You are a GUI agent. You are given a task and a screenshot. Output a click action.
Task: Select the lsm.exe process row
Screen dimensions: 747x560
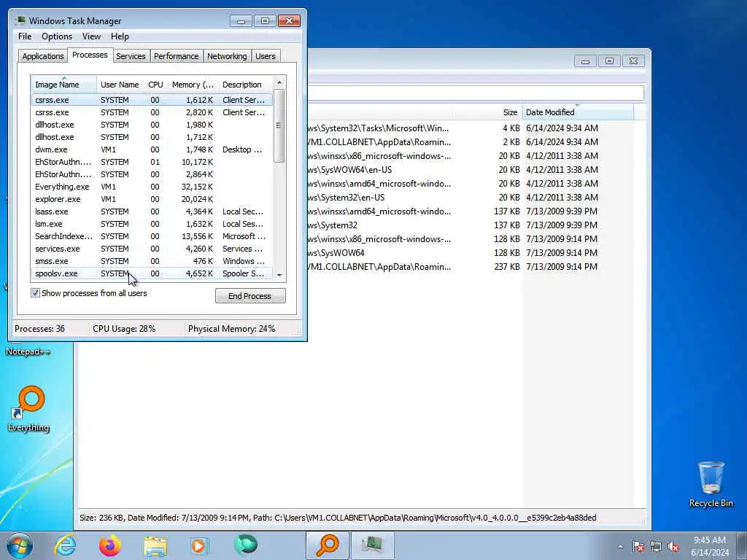[x=152, y=224]
